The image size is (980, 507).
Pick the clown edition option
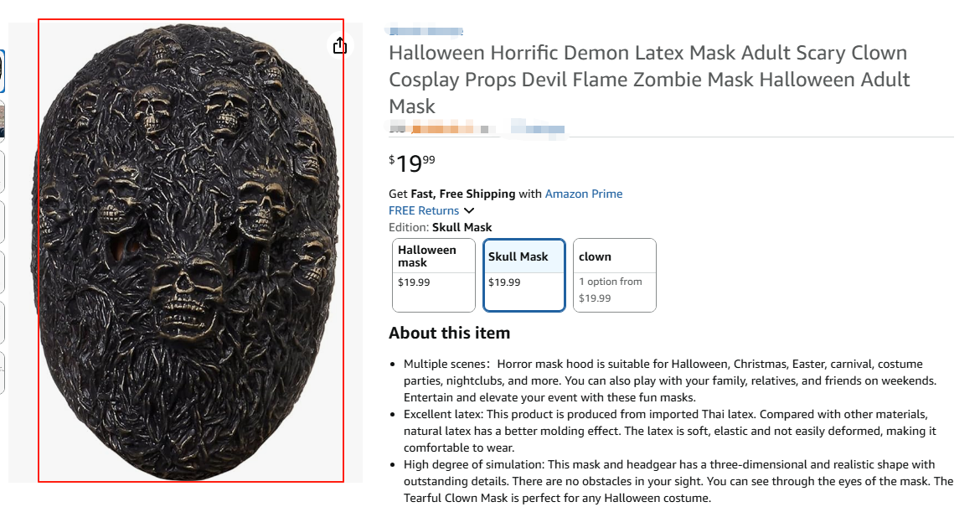(614, 275)
